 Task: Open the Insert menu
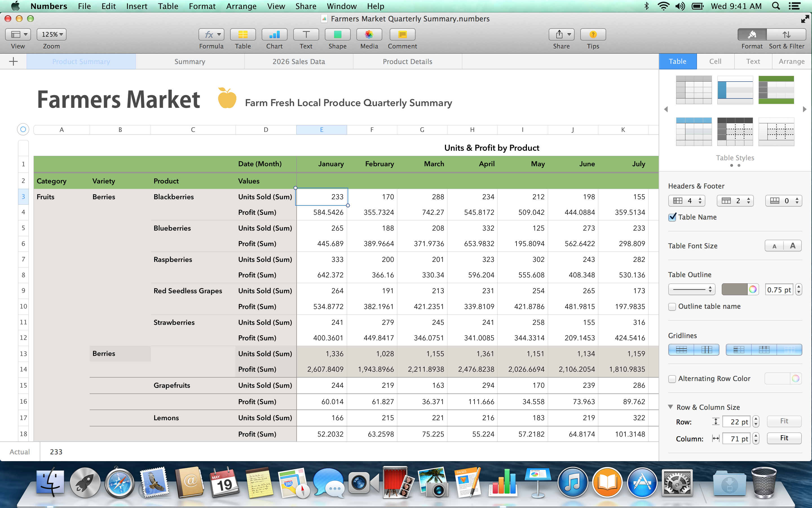[136, 6]
